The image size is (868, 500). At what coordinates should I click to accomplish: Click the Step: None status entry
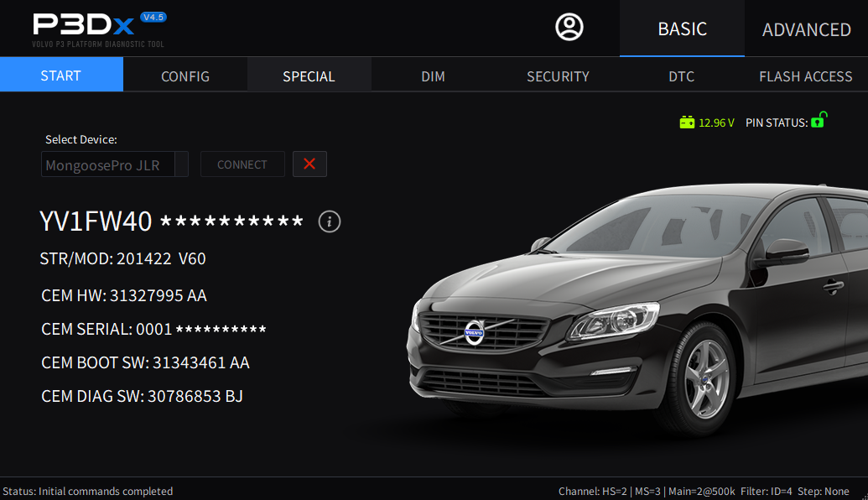coord(824,491)
